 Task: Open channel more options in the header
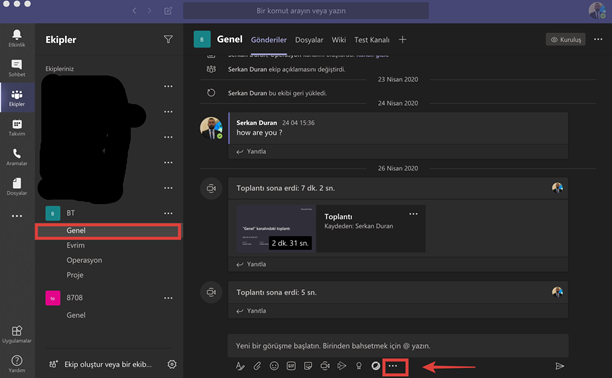[x=598, y=39]
